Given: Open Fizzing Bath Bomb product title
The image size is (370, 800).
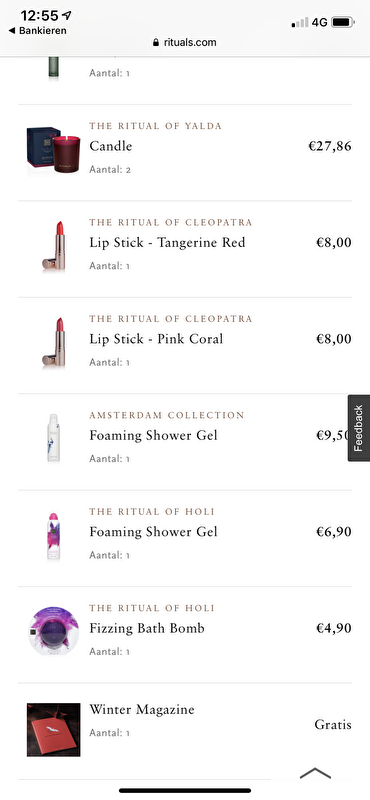Looking at the screenshot, I should click(x=147, y=629).
